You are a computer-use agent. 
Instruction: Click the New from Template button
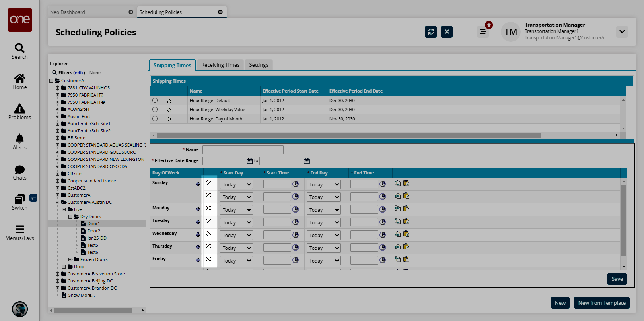click(601, 303)
